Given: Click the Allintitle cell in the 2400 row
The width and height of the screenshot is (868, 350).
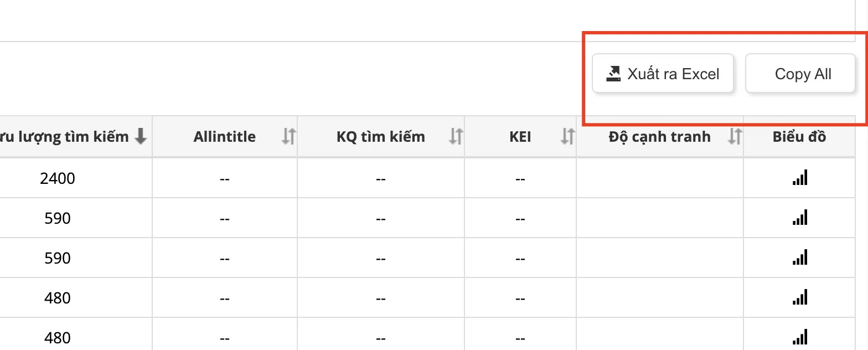Looking at the screenshot, I should coord(225,178).
